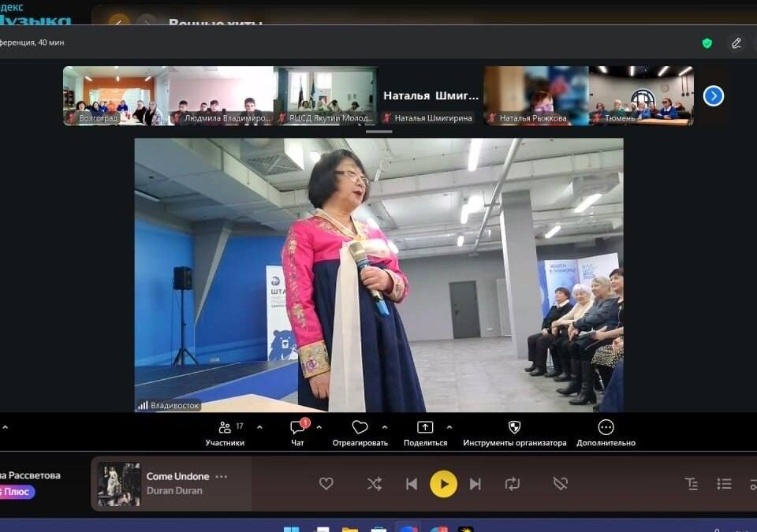Like the track Come Undone

[x=326, y=484]
